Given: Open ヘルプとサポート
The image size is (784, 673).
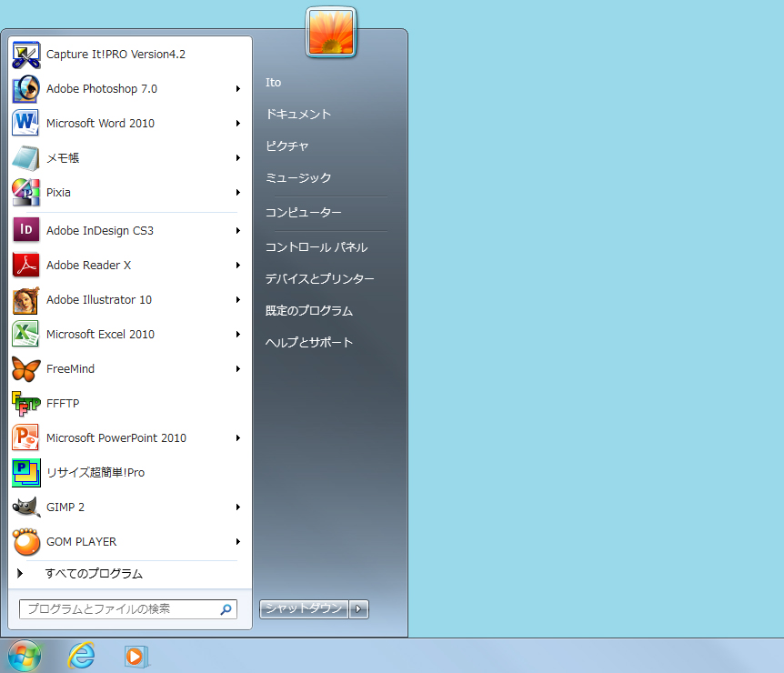Looking at the screenshot, I should point(309,343).
